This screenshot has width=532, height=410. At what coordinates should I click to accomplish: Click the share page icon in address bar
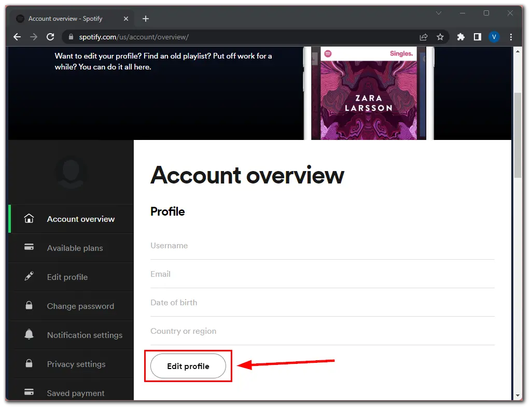click(x=424, y=37)
